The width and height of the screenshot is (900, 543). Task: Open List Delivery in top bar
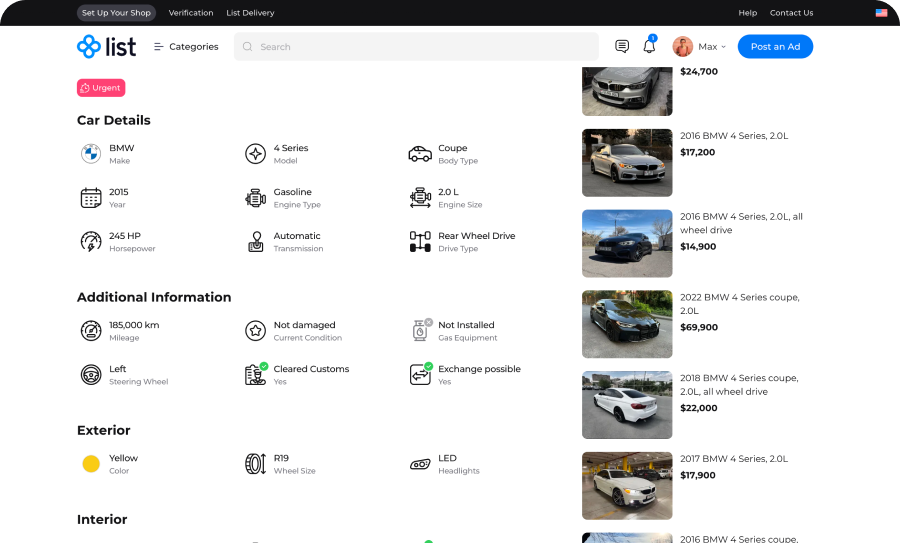pos(250,13)
